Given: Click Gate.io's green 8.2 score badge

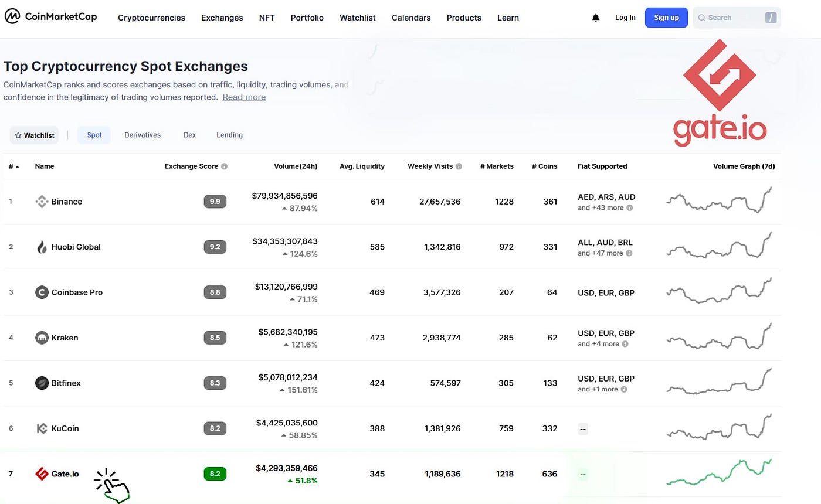Looking at the screenshot, I should 215,474.
